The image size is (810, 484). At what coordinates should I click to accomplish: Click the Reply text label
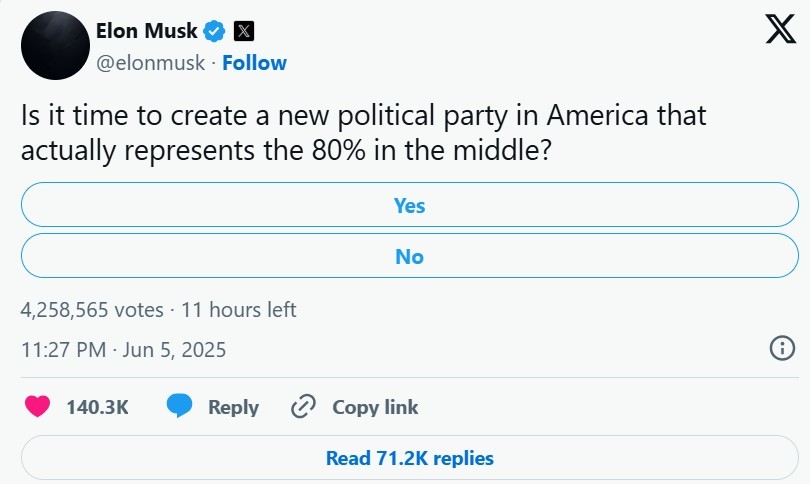click(233, 407)
